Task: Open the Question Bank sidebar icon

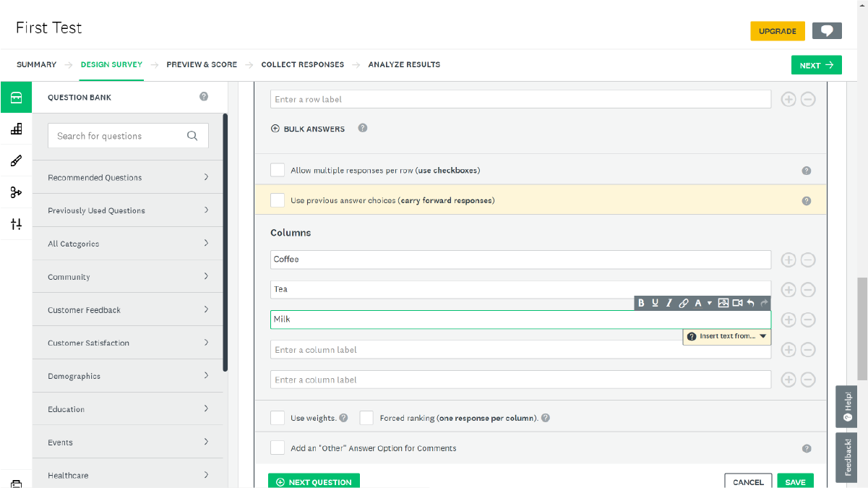Action: (16, 97)
